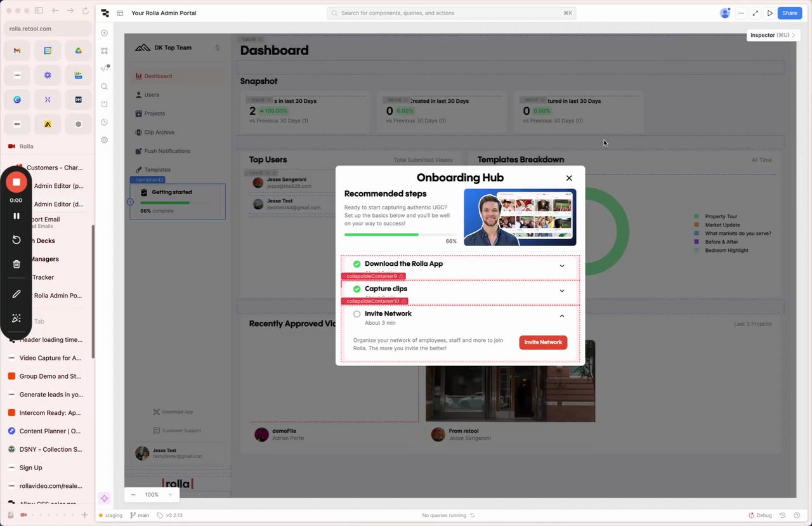Click the red Invite Network button

click(x=543, y=342)
